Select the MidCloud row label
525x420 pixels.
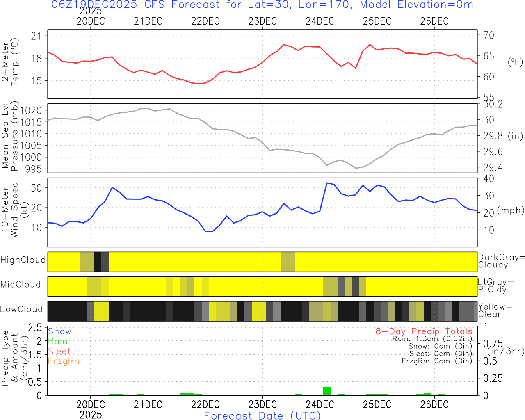21,285
